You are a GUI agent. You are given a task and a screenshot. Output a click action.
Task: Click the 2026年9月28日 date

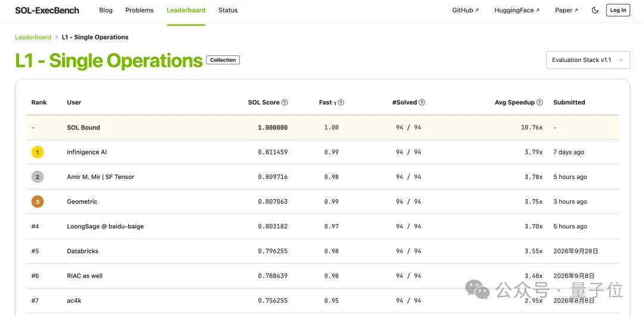pyautogui.click(x=576, y=251)
